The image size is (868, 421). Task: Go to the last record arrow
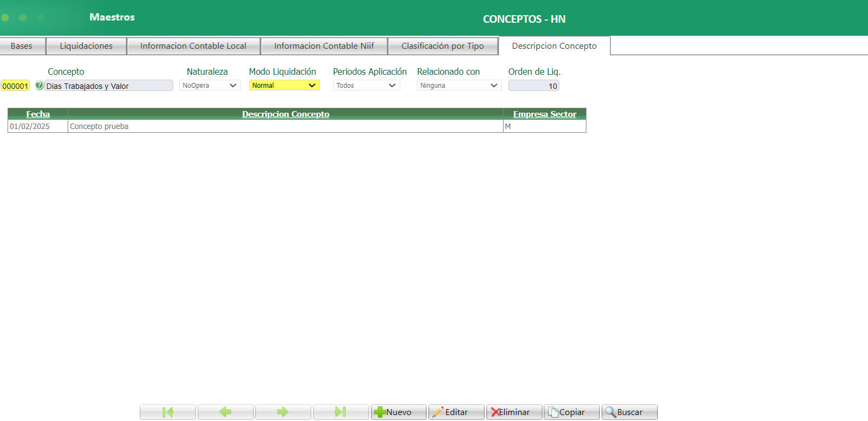pyautogui.click(x=341, y=412)
